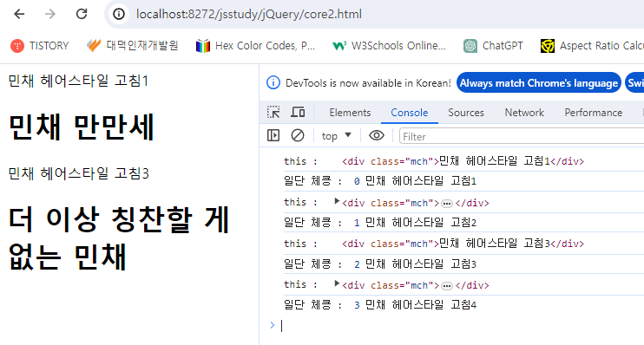Screen dimensions: 644x345
Task: Open Hex Color Codes bookmark
Action: point(255,46)
